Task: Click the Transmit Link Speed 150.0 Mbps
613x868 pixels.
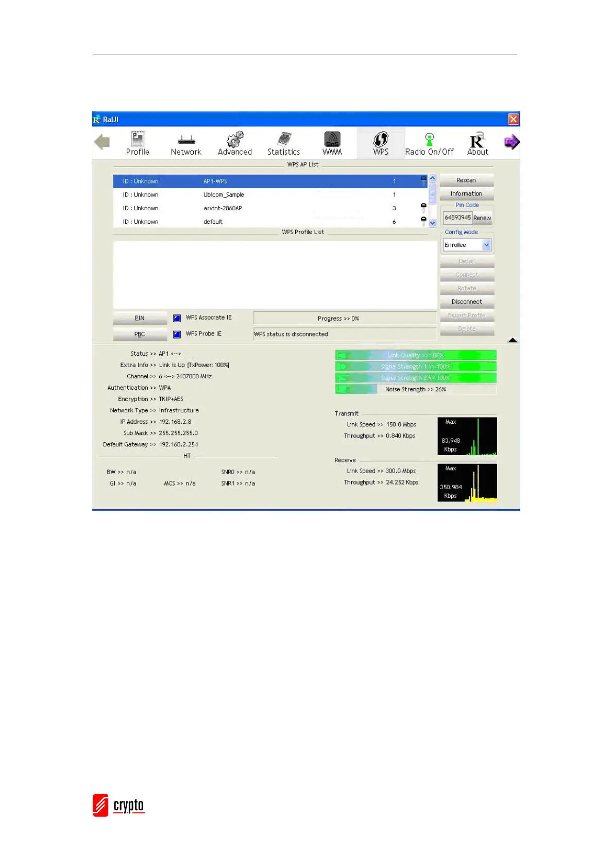Action: pos(401,424)
